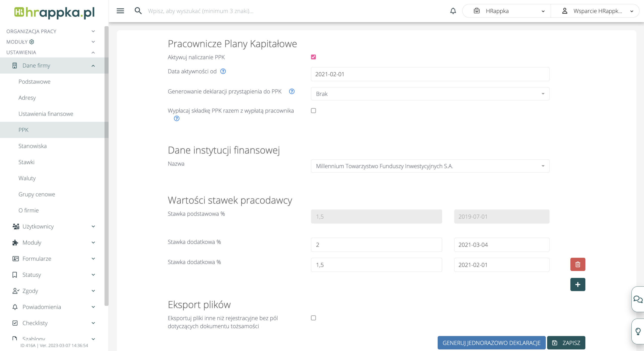Image resolution: width=644 pixels, height=351 pixels.
Task: Click the search magnifier icon
Action: click(138, 11)
